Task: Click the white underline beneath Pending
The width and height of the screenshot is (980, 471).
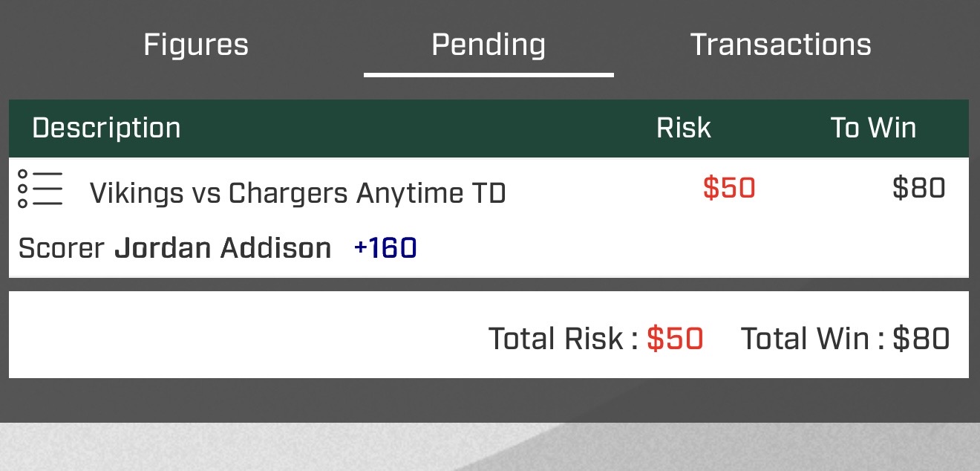Action: coord(489,74)
